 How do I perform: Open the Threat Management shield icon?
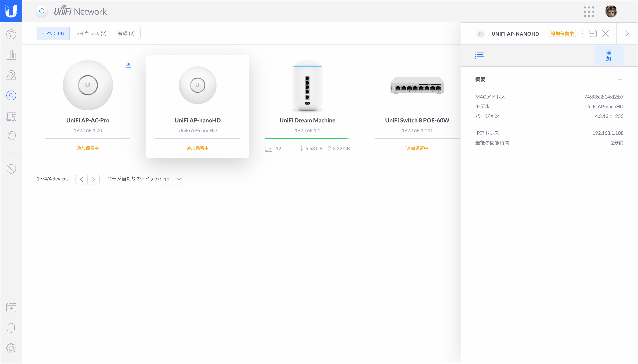pyautogui.click(x=11, y=169)
